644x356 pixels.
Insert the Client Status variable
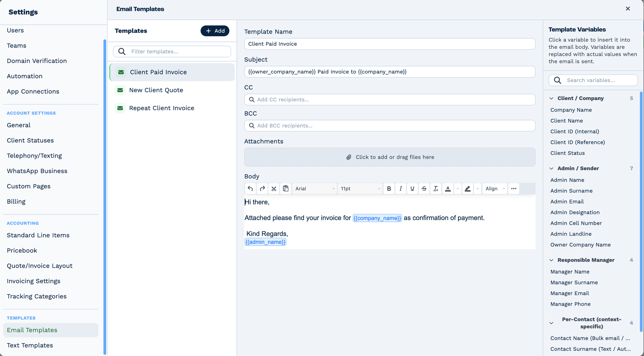tap(567, 153)
